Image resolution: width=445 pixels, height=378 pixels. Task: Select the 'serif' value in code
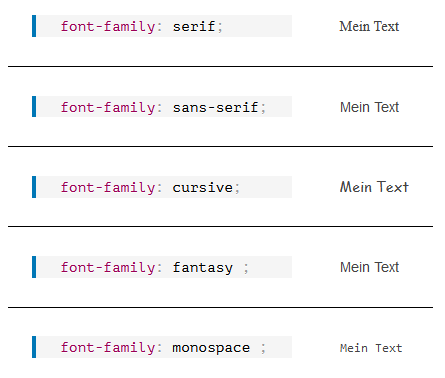pos(194,26)
